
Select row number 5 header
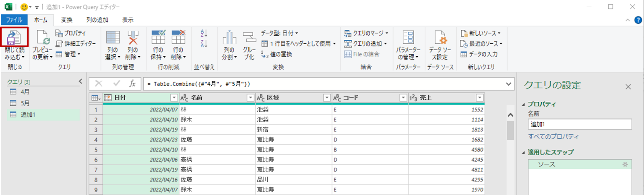click(96, 150)
